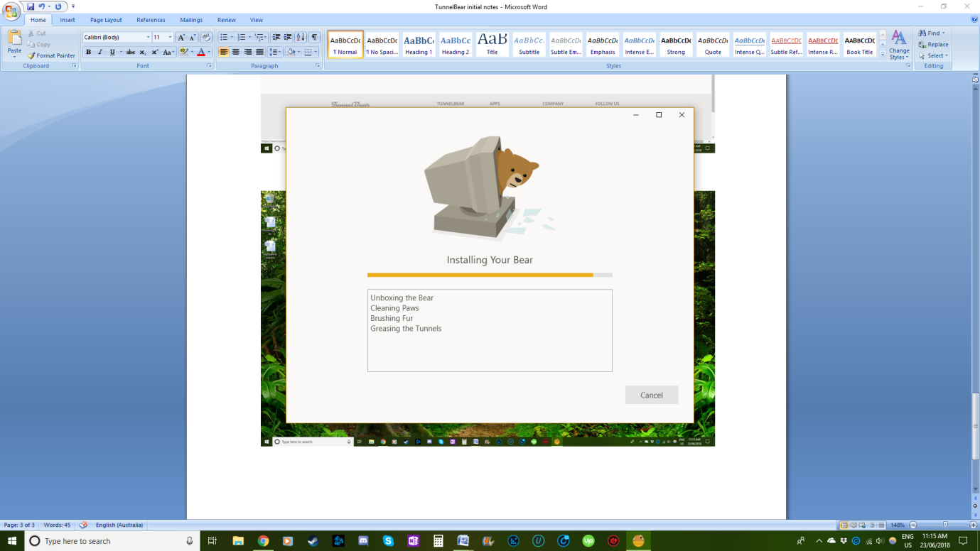Apply numbered list formatting
The width and height of the screenshot is (980, 551).
pyautogui.click(x=242, y=38)
